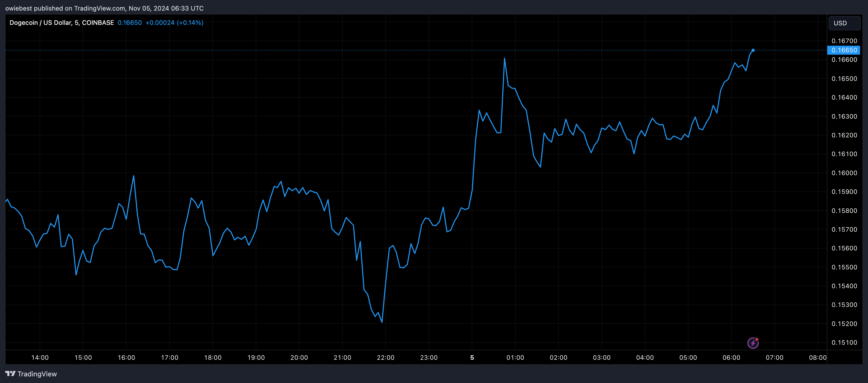The width and height of the screenshot is (868, 383).
Task: Click the TradingView logo at bottom left
Action: (31, 374)
